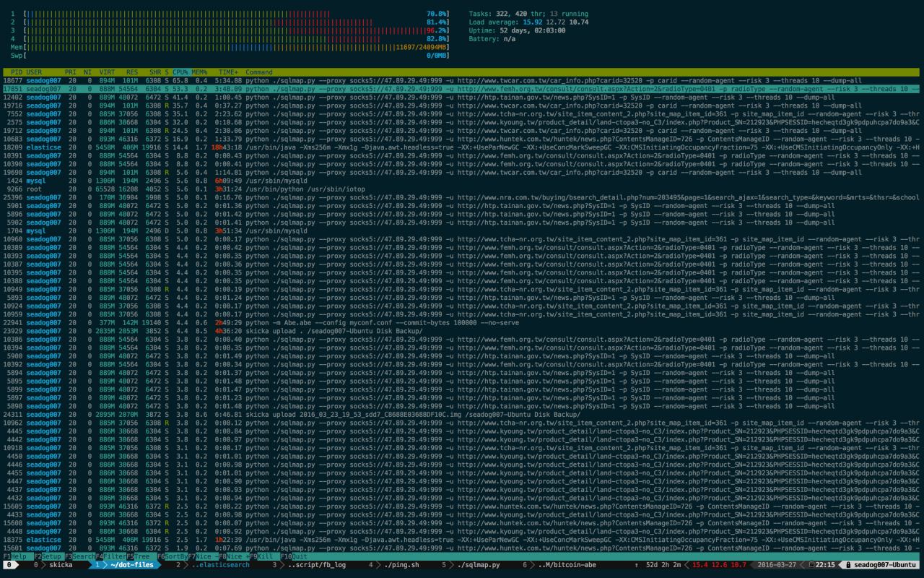Click the lock icon beside seadog007-Ubuntu hostname

[x=849, y=565]
